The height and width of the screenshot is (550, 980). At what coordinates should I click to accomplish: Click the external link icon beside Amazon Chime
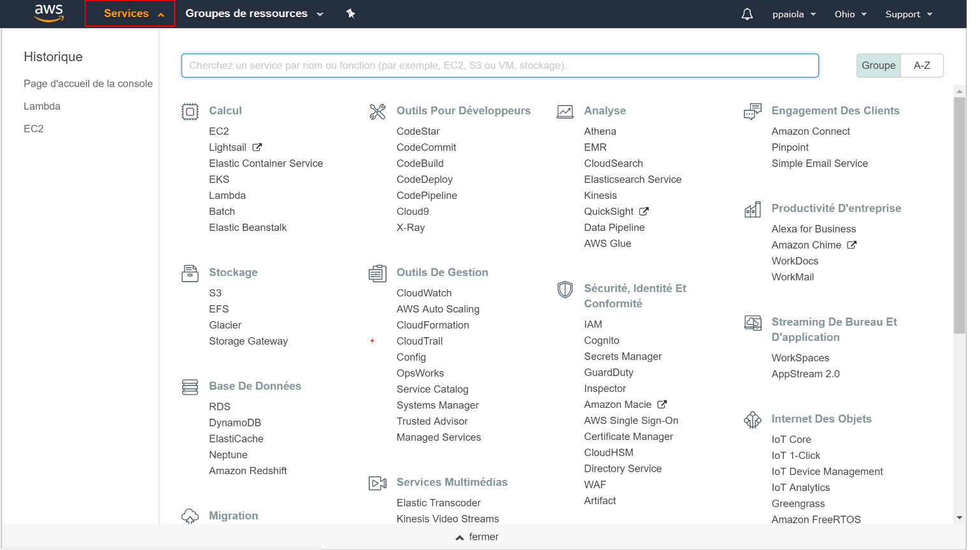pyautogui.click(x=852, y=245)
